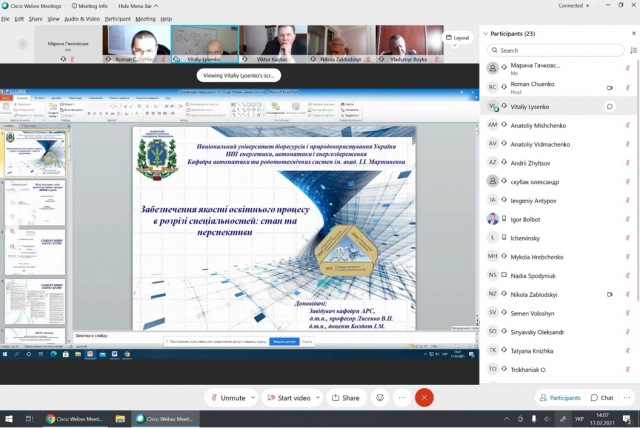Screen dimensions: 640x428
Task: Click camera icon on Roman Chuenko row
Action: coord(609,88)
